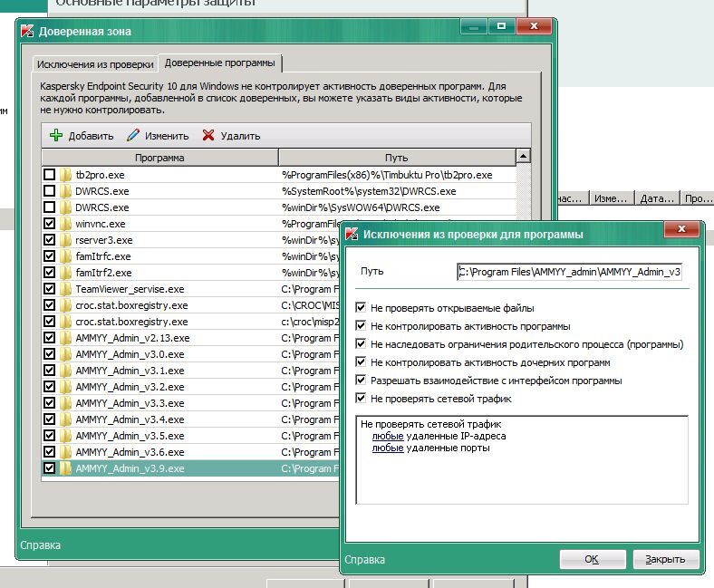Image resolution: width=714 pixels, height=588 pixels.
Task: Switch to 'Исключения из проверки' tab
Action: (x=94, y=64)
